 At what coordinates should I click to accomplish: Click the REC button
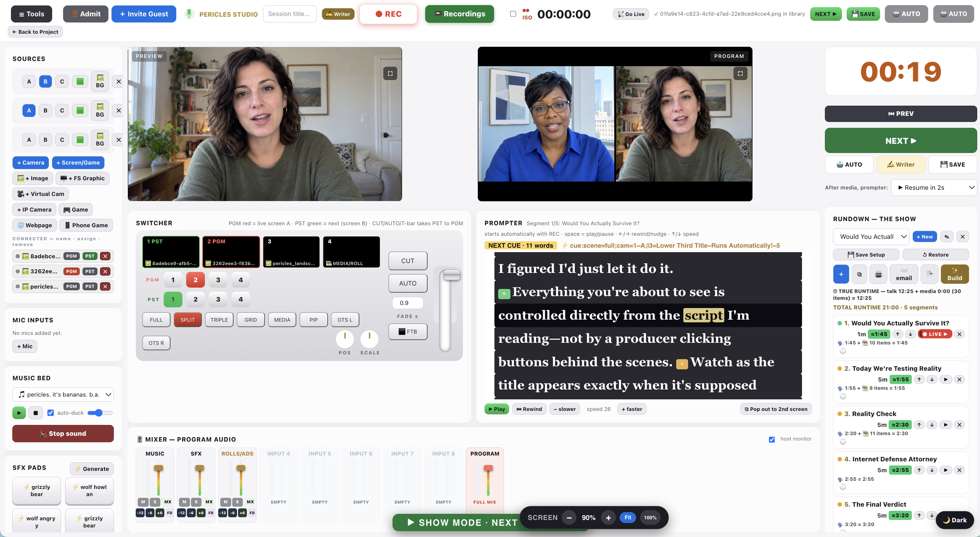click(388, 14)
